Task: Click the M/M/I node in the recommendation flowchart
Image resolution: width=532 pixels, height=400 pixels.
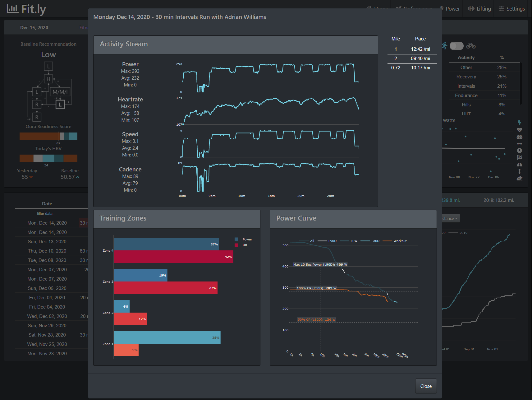Action: (x=60, y=92)
